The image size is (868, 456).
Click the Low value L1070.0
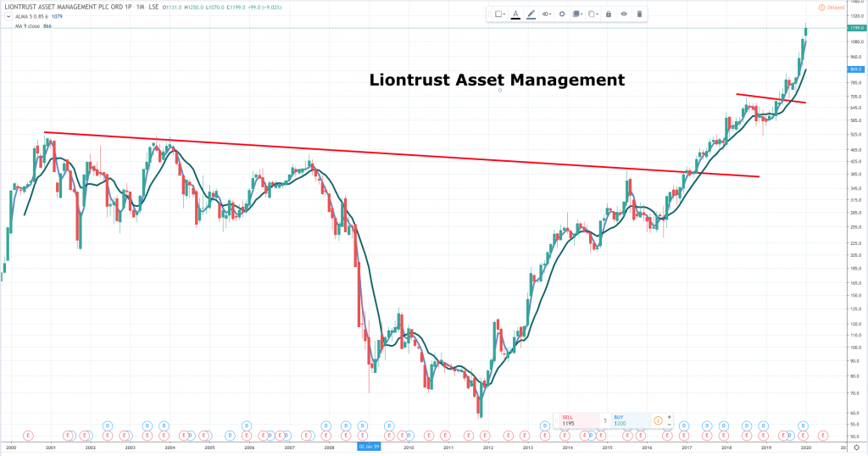click(x=216, y=7)
